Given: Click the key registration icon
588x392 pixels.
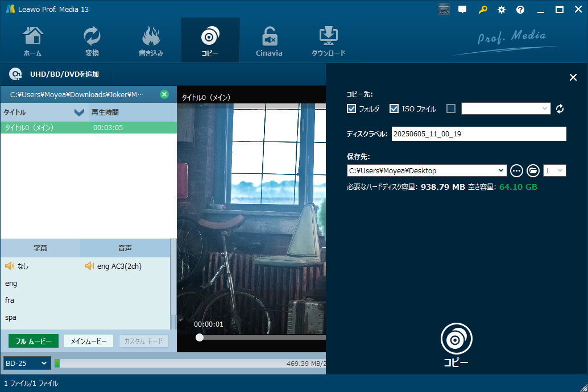Looking at the screenshot, I should click(483, 9).
